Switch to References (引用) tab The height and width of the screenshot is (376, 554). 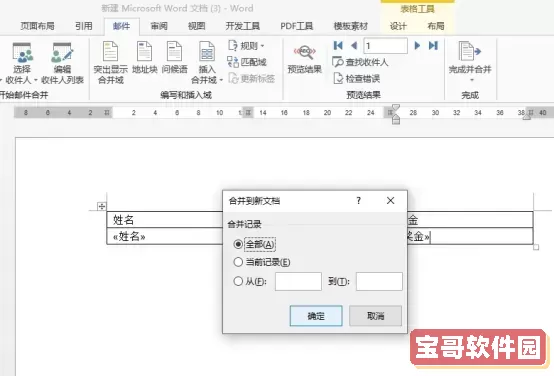point(84,26)
